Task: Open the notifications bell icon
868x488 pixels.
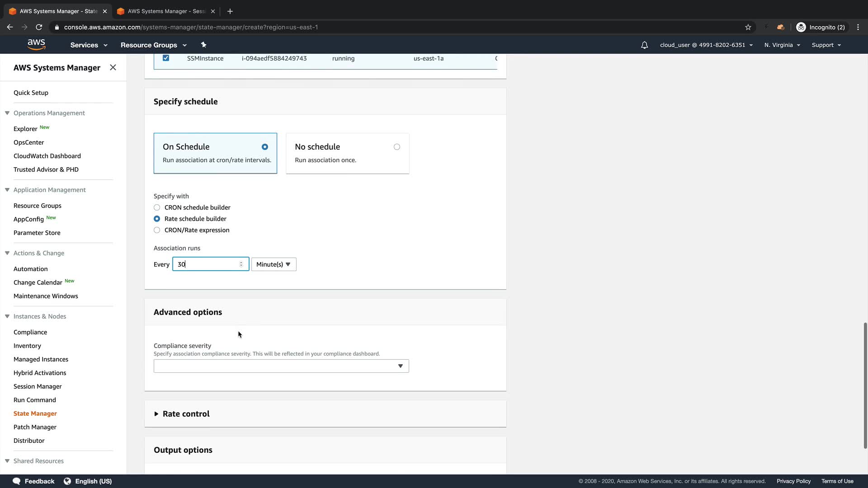Action: click(x=644, y=45)
